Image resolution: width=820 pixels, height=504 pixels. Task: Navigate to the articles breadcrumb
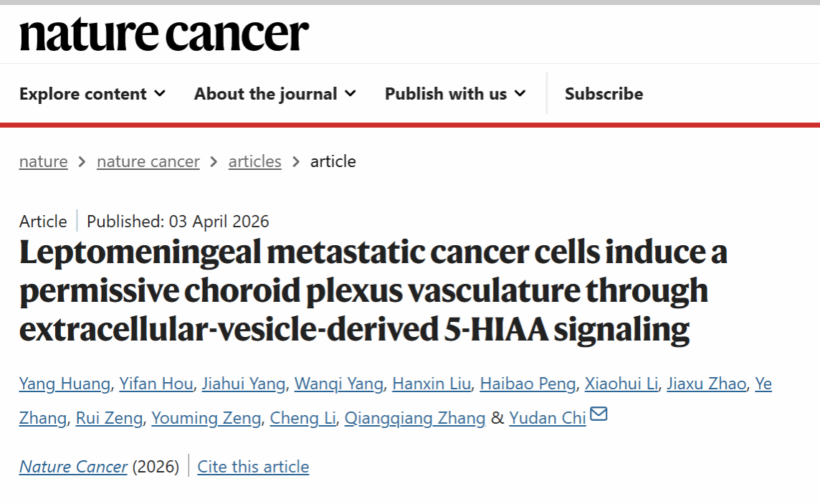(x=254, y=161)
